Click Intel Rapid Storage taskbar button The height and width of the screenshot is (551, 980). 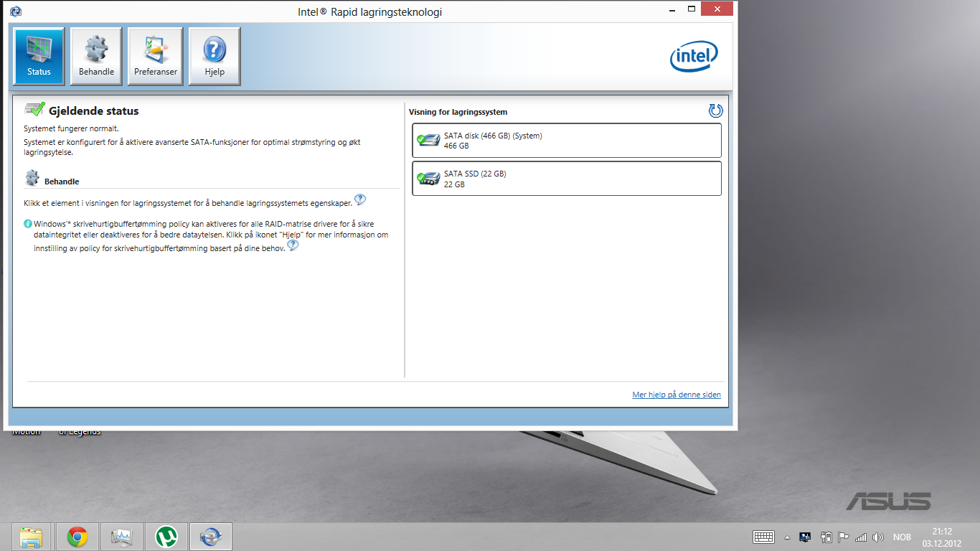tap(211, 537)
